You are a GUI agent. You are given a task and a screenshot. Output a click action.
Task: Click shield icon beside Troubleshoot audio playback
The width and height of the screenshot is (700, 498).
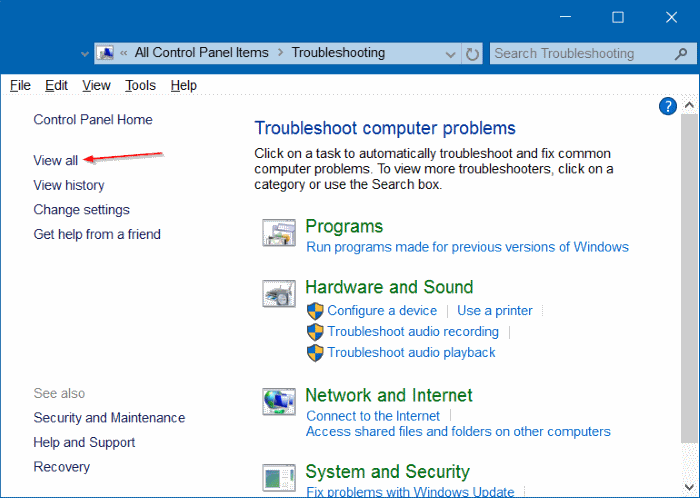tap(315, 353)
